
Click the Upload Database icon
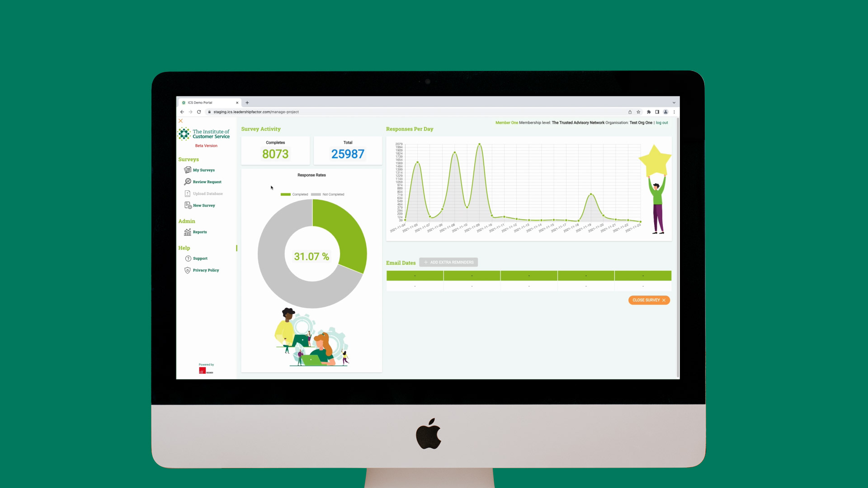[x=188, y=193]
